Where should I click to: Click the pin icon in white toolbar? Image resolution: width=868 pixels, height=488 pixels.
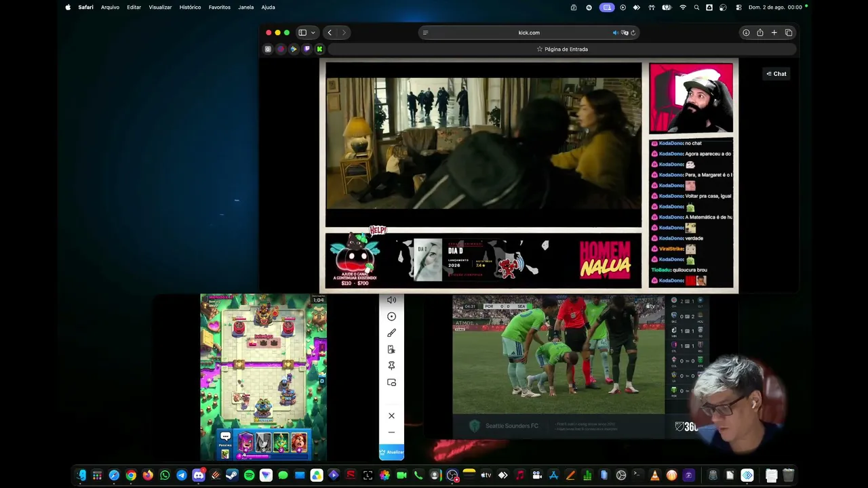coord(391,365)
